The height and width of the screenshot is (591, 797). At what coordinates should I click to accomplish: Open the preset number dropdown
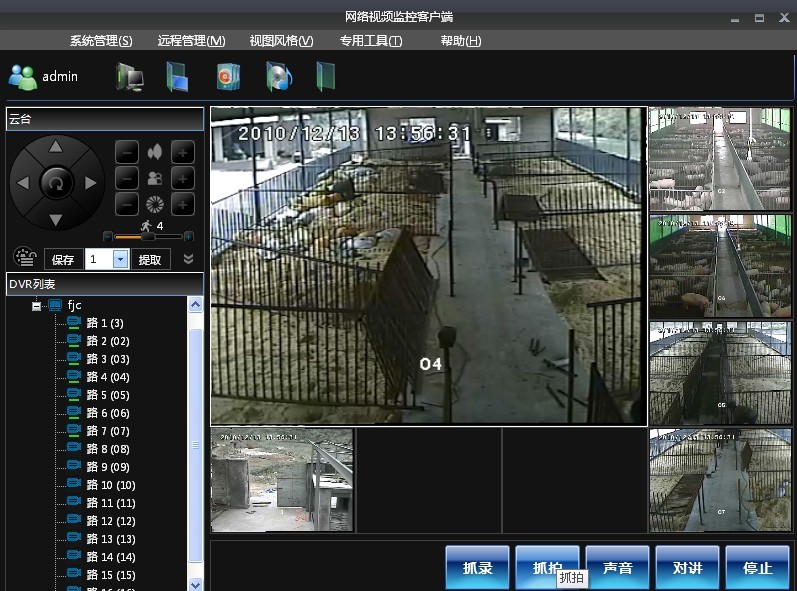coord(120,259)
